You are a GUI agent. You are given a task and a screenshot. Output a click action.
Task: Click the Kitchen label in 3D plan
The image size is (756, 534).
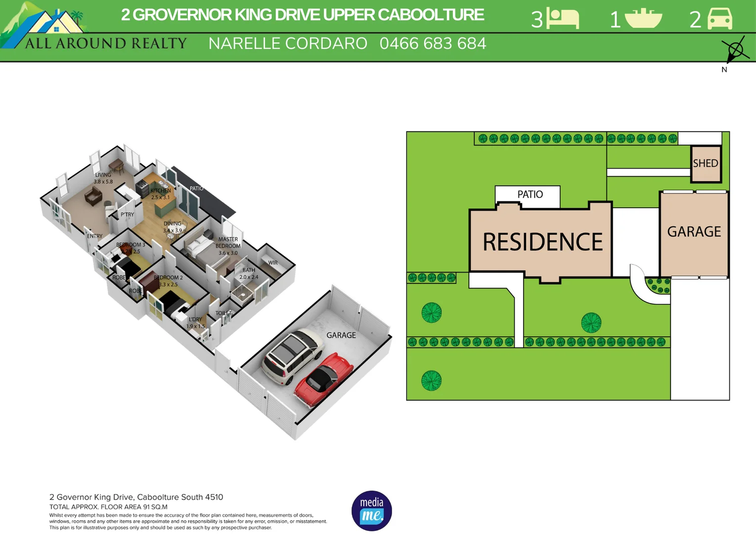tap(160, 193)
